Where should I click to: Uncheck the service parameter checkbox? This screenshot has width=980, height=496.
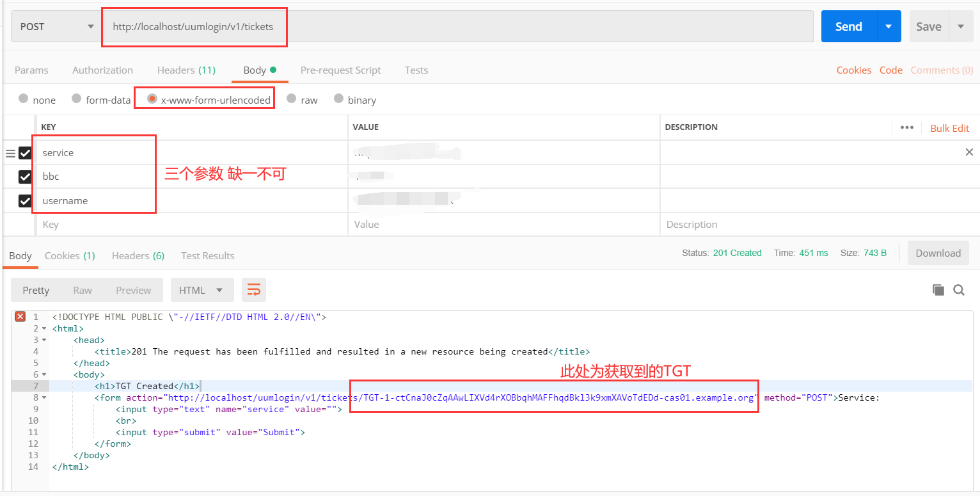point(25,153)
